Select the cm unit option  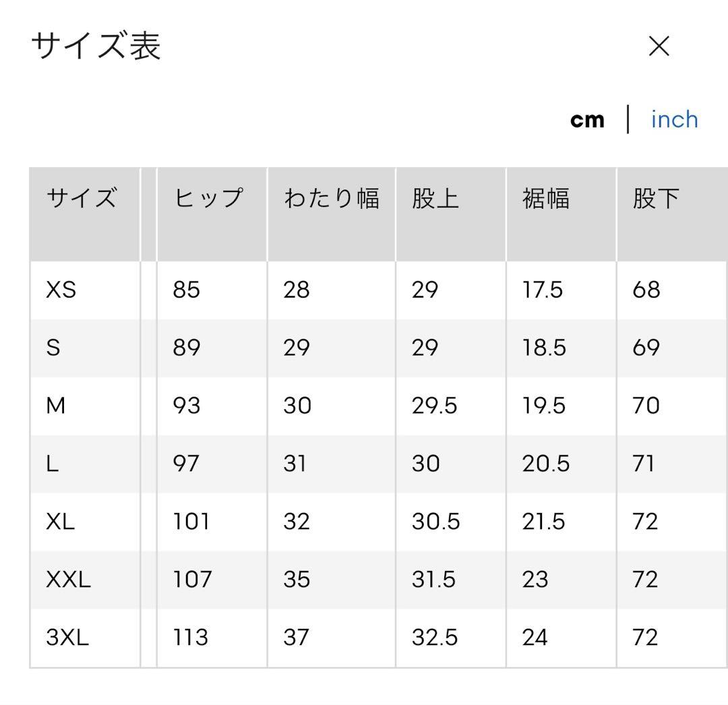(x=587, y=120)
